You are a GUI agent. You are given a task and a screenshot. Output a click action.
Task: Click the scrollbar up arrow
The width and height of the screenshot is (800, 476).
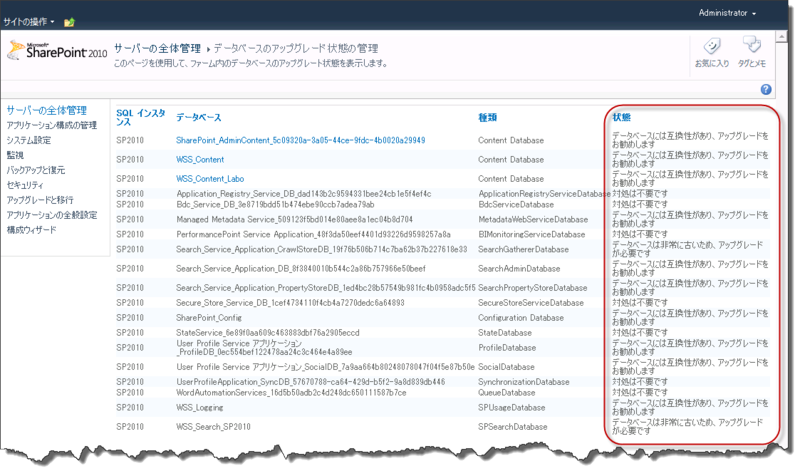tap(781, 37)
